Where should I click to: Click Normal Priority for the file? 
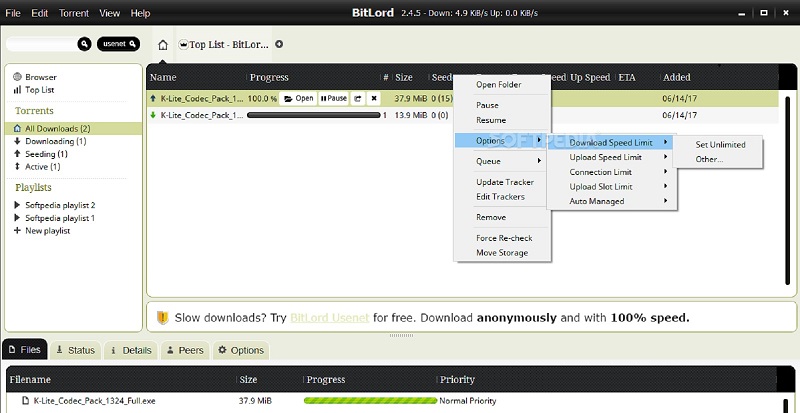[x=468, y=401]
